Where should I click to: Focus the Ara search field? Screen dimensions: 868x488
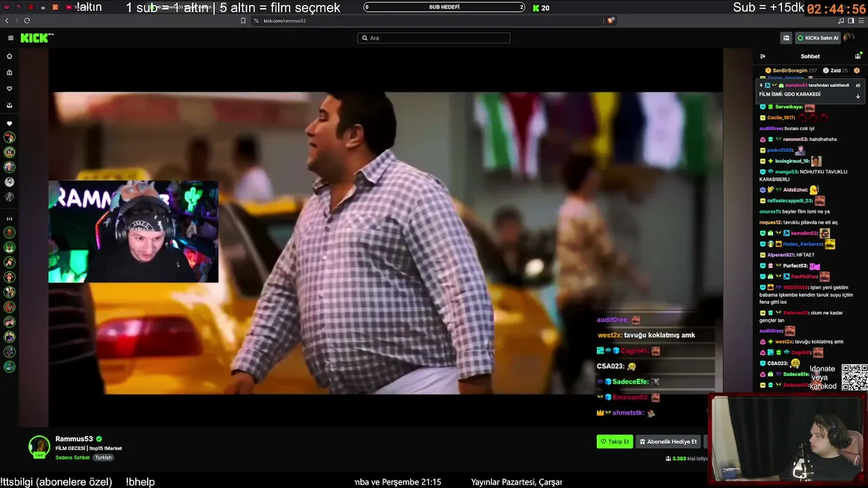click(434, 38)
